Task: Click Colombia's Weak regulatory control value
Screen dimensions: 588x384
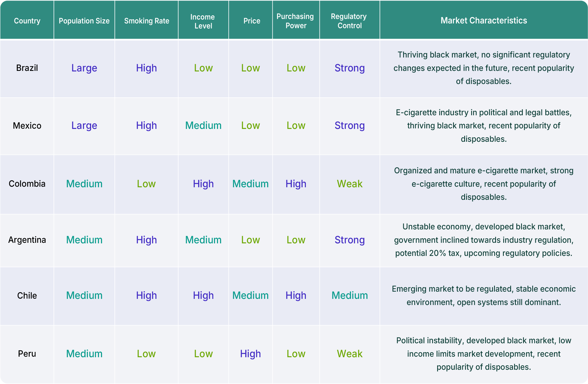Action: point(350,184)
